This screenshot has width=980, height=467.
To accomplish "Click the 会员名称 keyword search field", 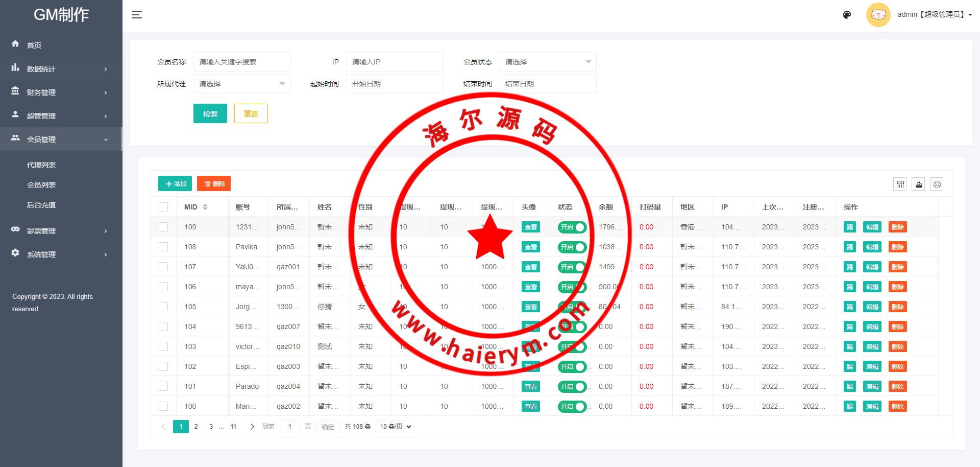I will [241, 62].
